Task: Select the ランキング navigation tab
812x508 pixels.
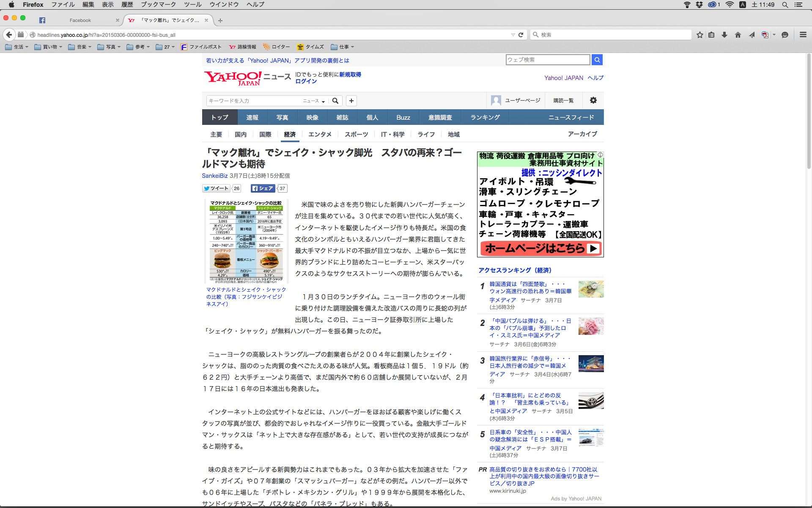Action: [485, 117]
